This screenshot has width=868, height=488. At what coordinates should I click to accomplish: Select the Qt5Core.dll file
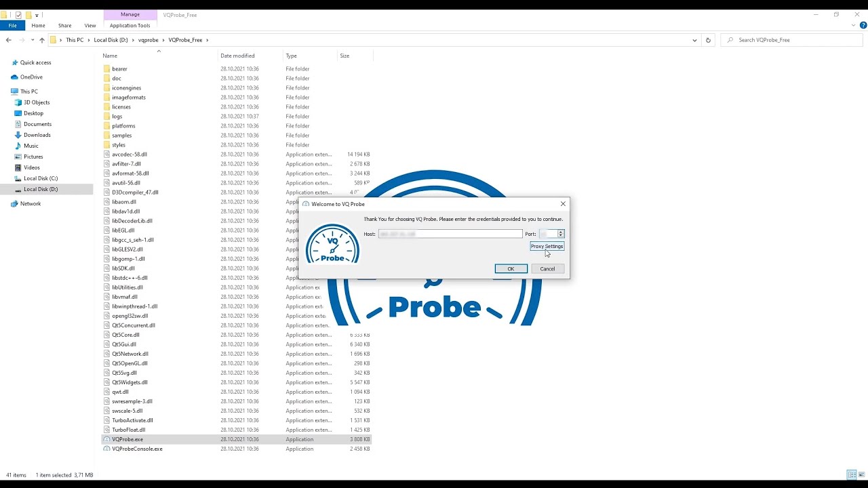[126, 335]
